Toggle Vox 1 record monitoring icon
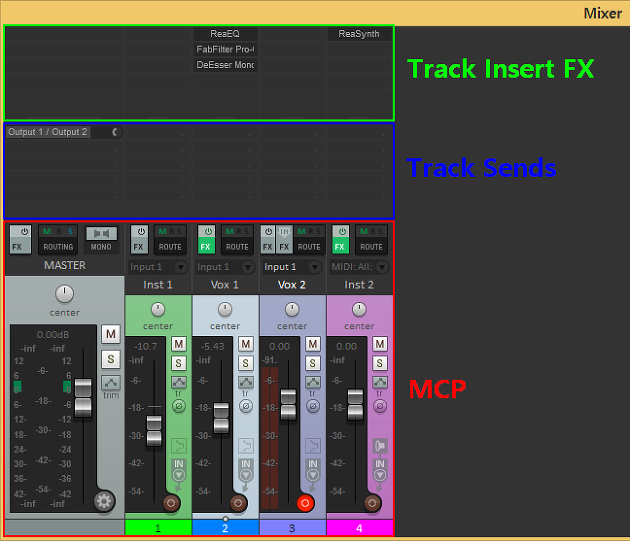Viewport: 630px width, 541px height. pos(246,446)
